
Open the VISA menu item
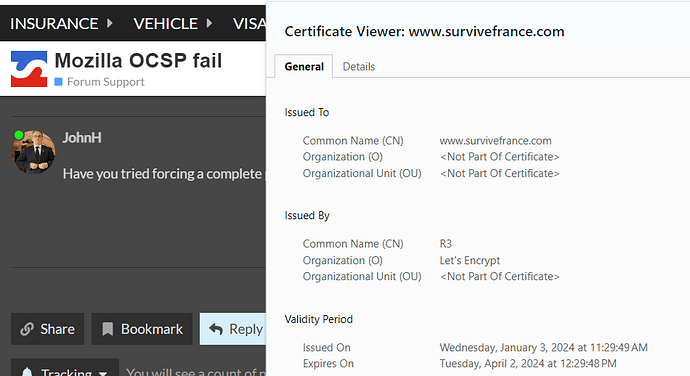pos(249,23)
